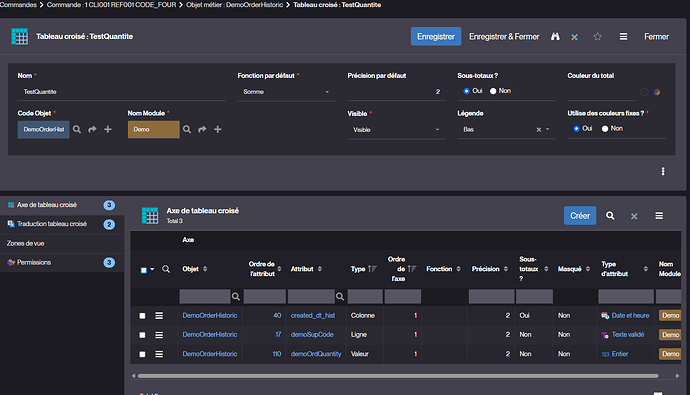Search Nom Module with magnifier icon

coord(187,129)
